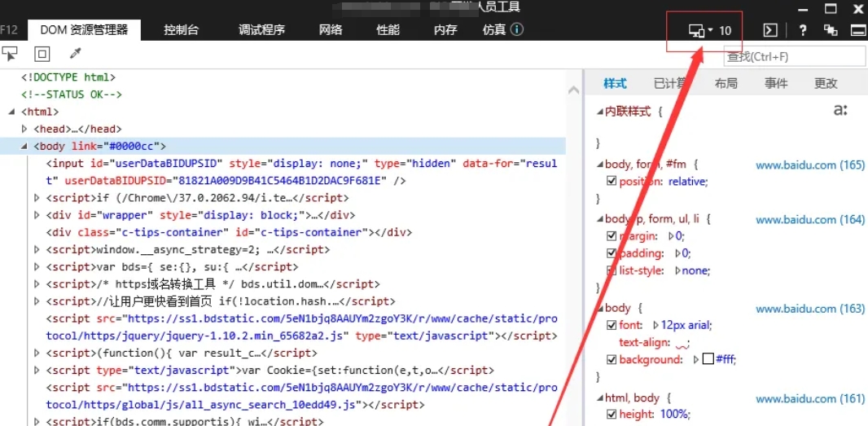Select the 更改 tab

tap(826, 84)
